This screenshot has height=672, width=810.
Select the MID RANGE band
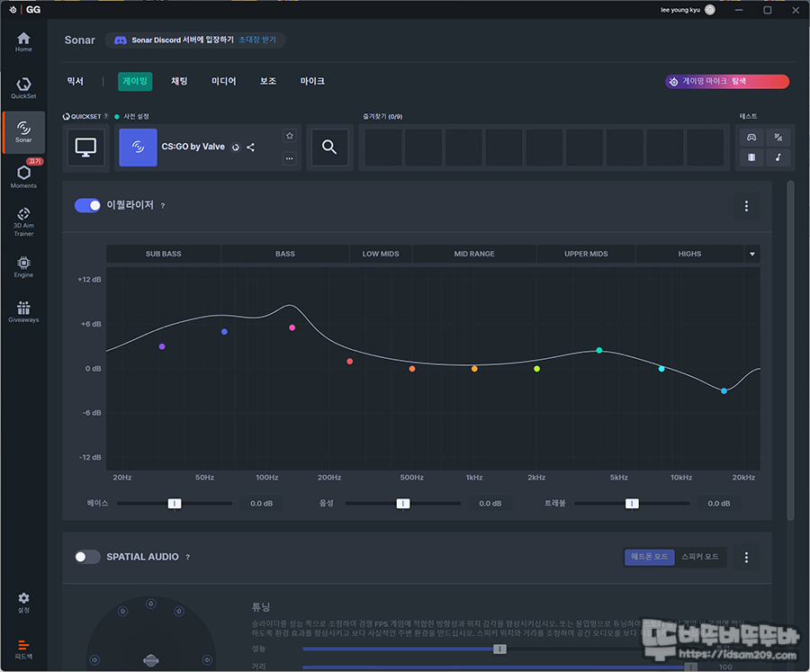[x=474, y=254]
